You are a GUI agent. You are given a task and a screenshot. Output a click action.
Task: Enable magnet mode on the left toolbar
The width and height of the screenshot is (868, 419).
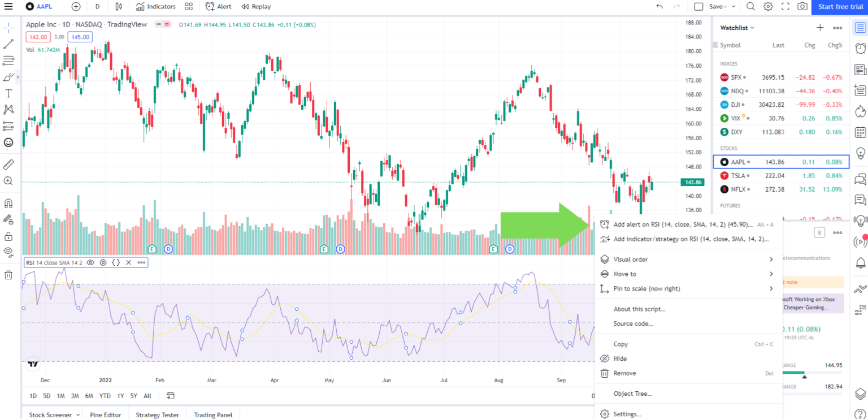(x=7, y=202)
